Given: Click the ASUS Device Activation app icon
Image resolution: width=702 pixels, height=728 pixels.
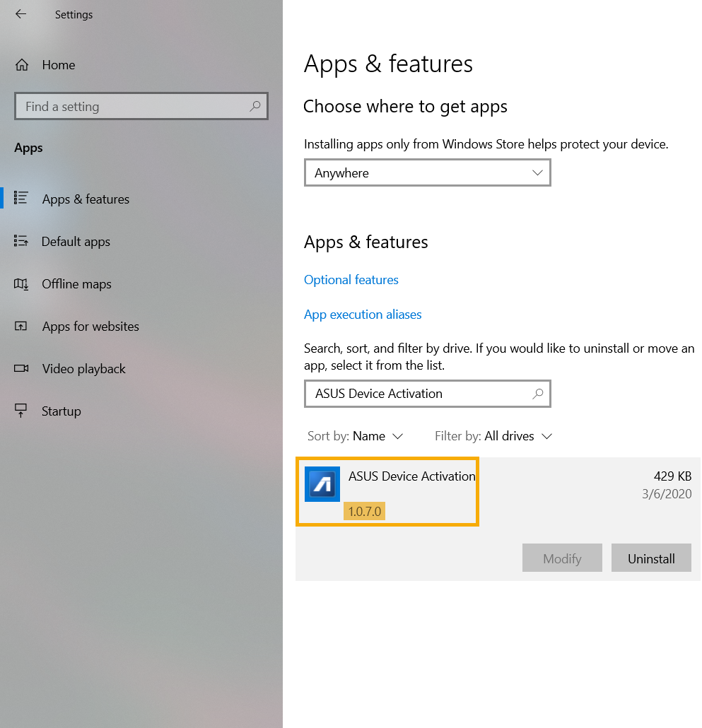Looking at the screenshot, I should coord(322,484).
